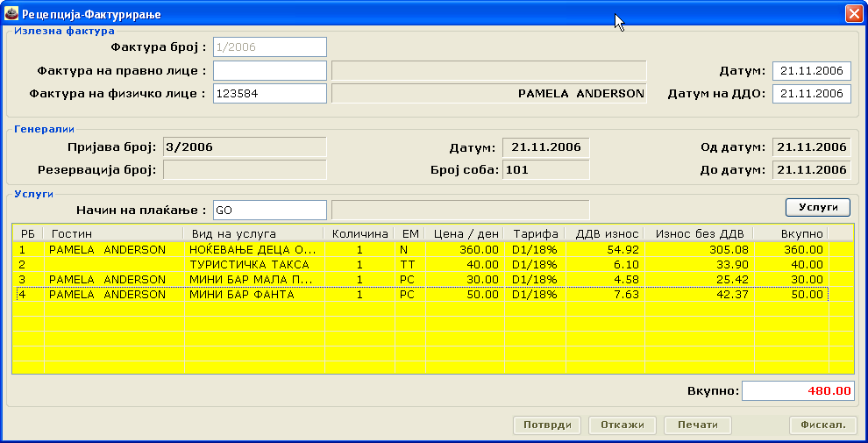Viewport: 868px width, 443px height.
Task: Close the Рецепција-Фактурирање window
Action: tap(852, 15)
